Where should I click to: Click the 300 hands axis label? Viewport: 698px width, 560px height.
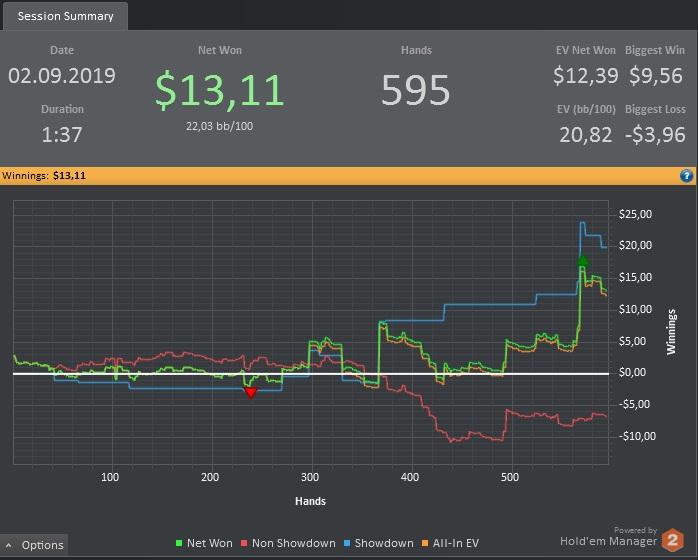310,477
